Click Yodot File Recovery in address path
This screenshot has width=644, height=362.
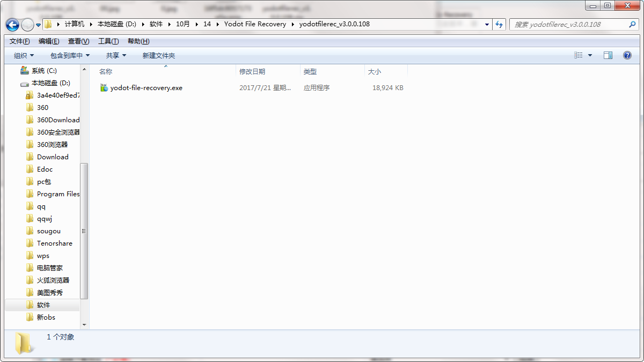tap(255, 24)
